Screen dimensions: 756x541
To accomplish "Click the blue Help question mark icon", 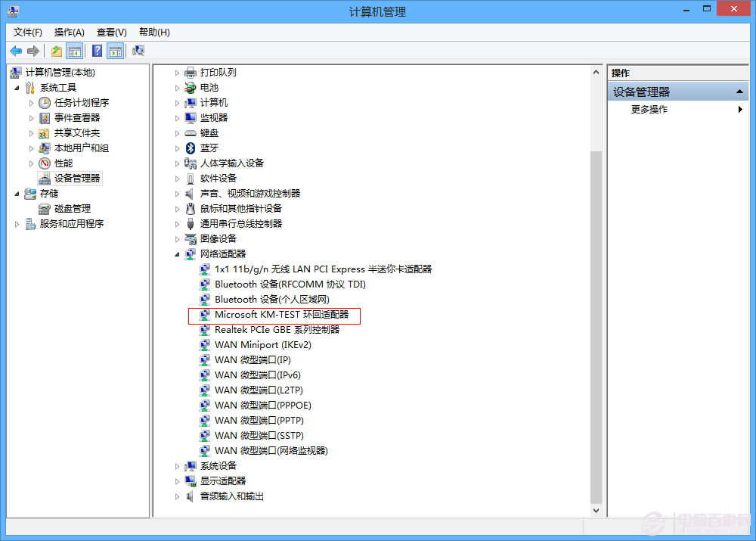I will point(97,51).
